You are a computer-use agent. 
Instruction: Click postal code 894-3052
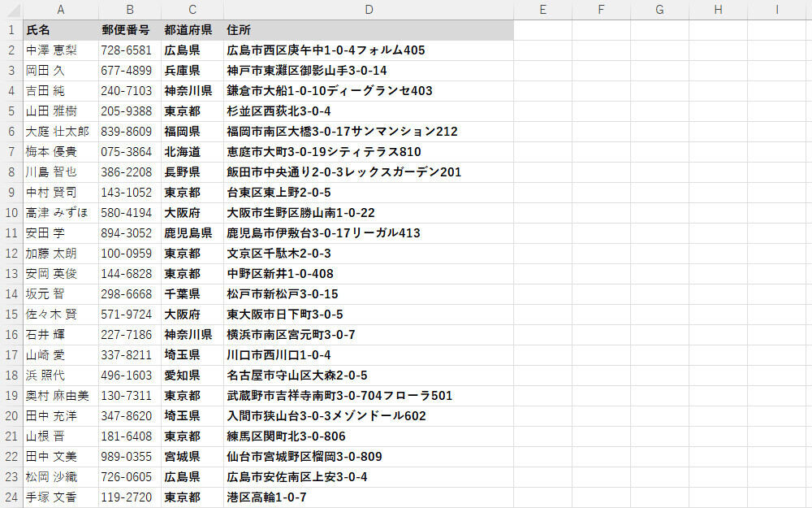129,233
